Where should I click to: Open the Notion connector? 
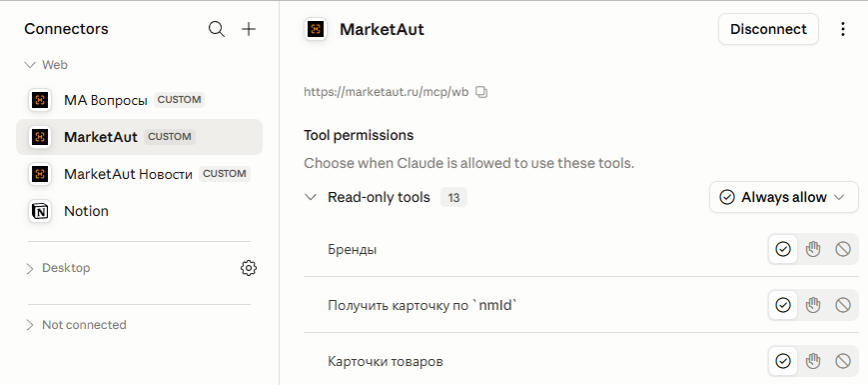139,211
